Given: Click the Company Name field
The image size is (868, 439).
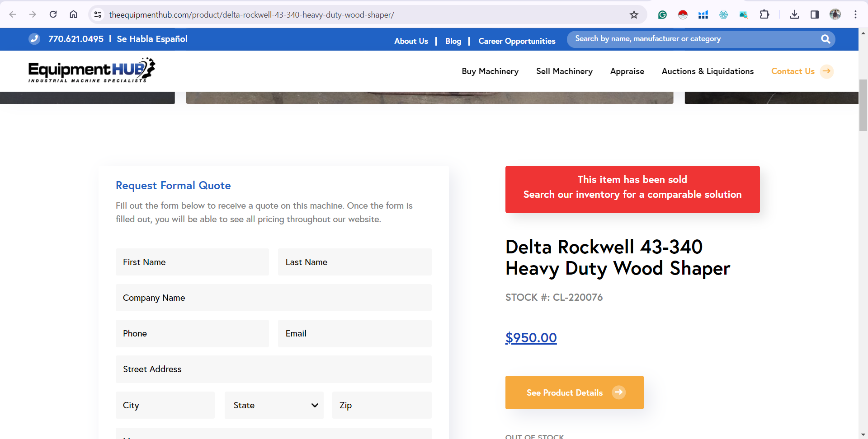Looking at the screenshot, I should [274, 298].
